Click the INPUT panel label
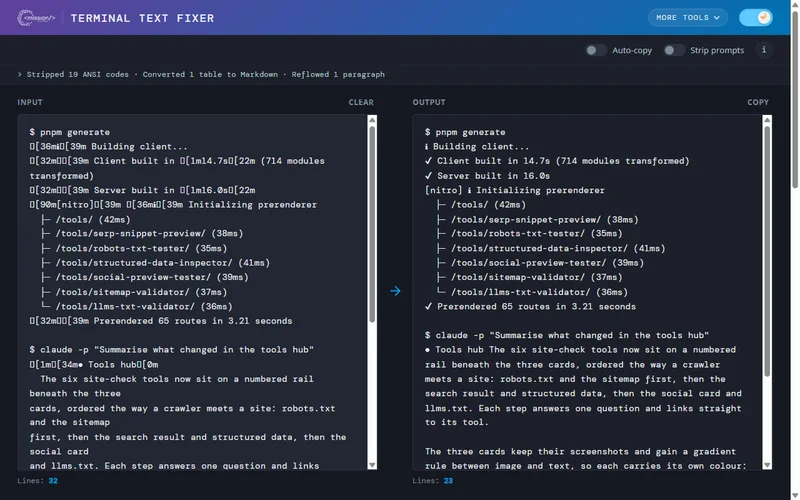The height and width of the screenshot is (500, 800). (30, 102)
